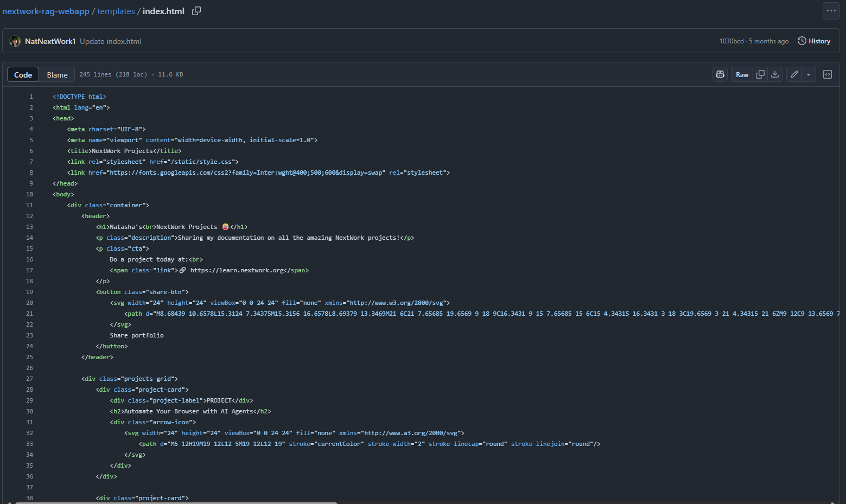Click NatNextWork1 avatar image
Screen dimensions: 846x504
[x=15, y=41]
